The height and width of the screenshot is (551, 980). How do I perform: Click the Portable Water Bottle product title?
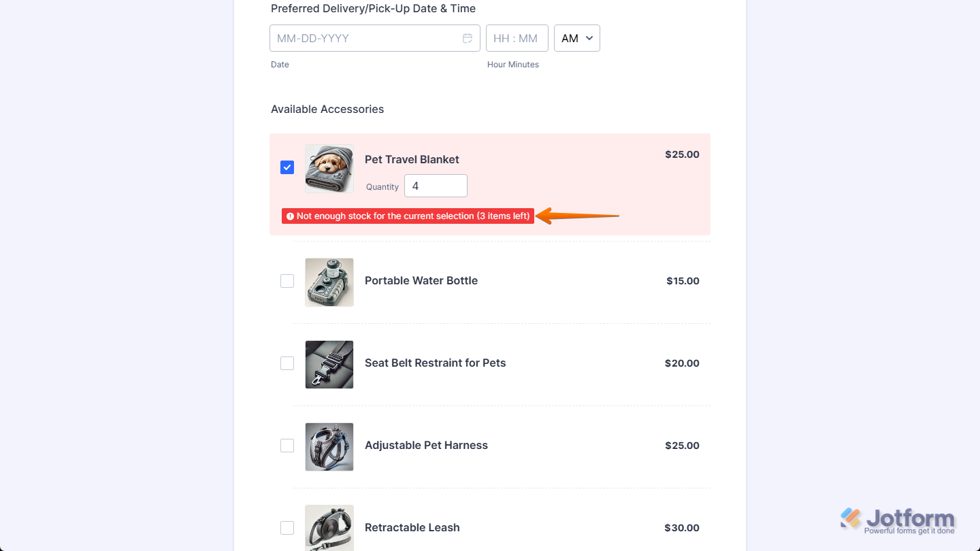coord(421,281)
